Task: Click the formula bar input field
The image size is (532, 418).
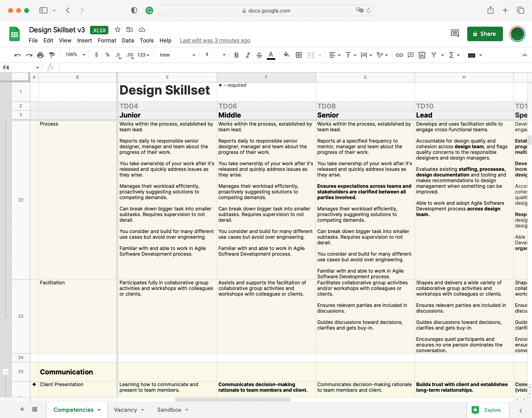Action: click(x=293, y=67)
